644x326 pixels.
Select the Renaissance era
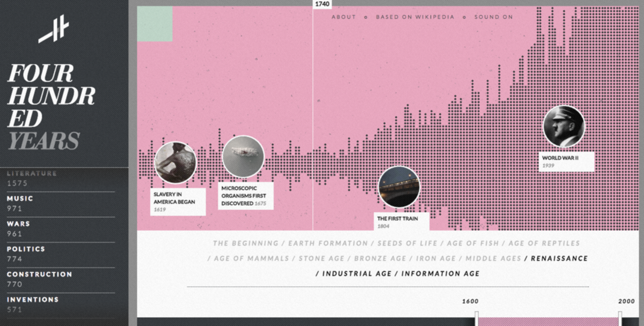[x=559, y=258]
